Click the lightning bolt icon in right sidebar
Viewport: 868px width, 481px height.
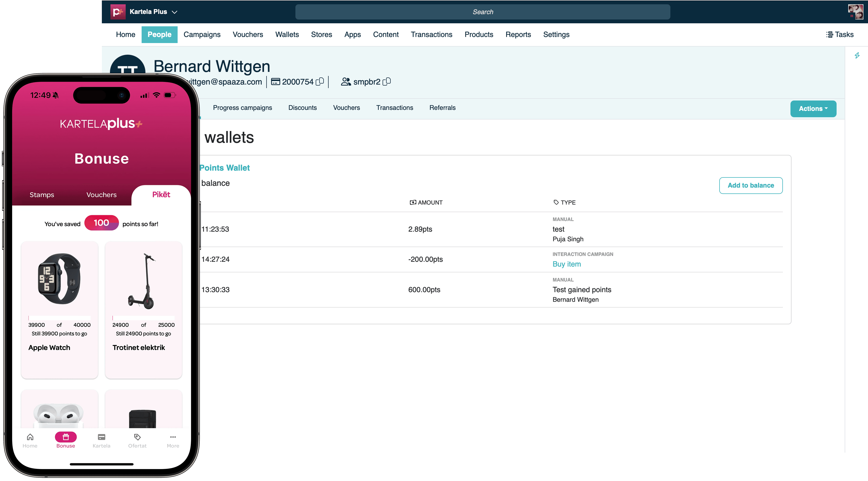point(857,55)
